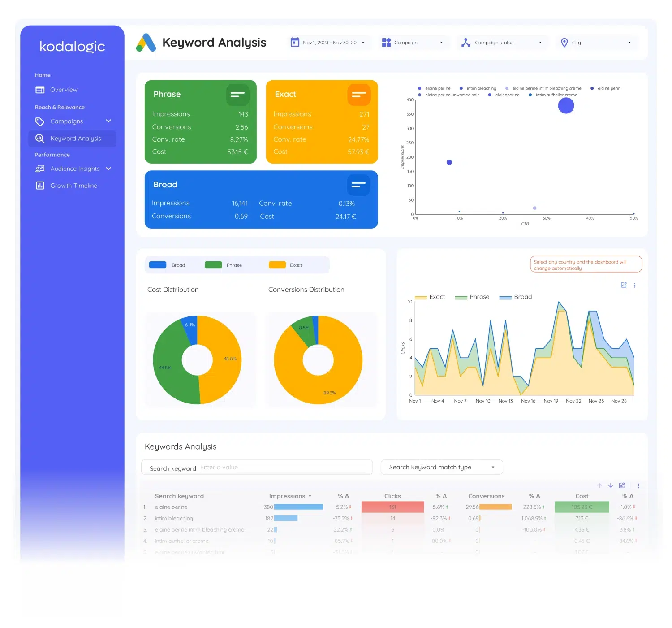Open the Overview page icon
Screen dimensions: 672x628
pos(40,90)
